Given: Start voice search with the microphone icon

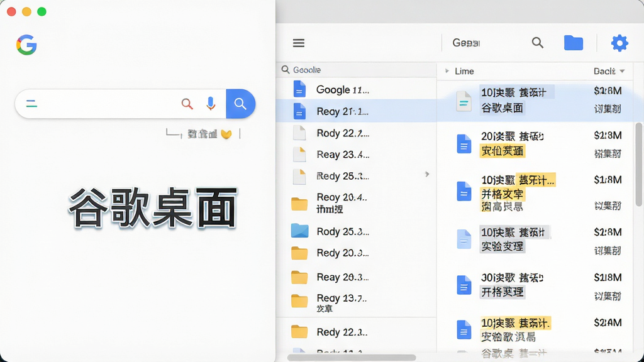Looking at the screenshot, I should point(211,104).
